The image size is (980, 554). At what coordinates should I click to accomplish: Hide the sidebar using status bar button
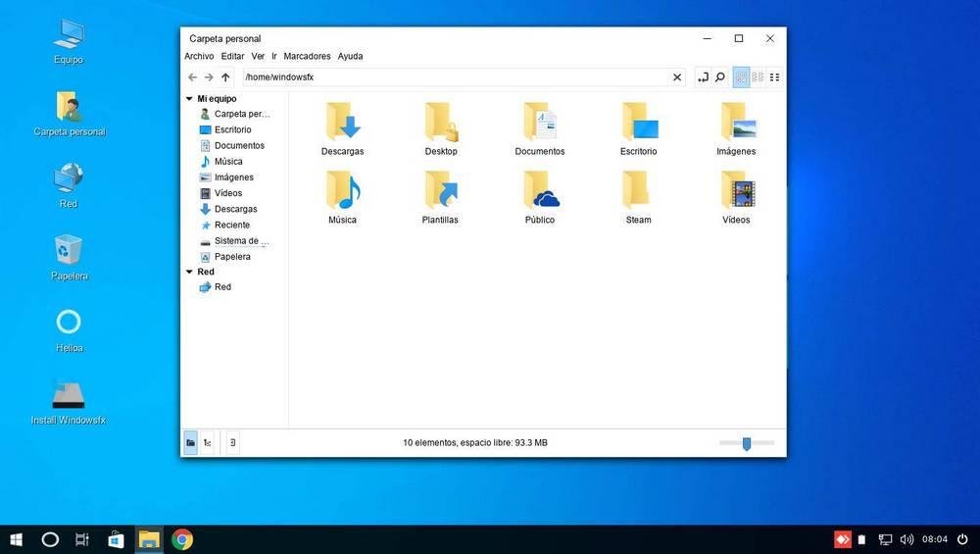[232, 442]
